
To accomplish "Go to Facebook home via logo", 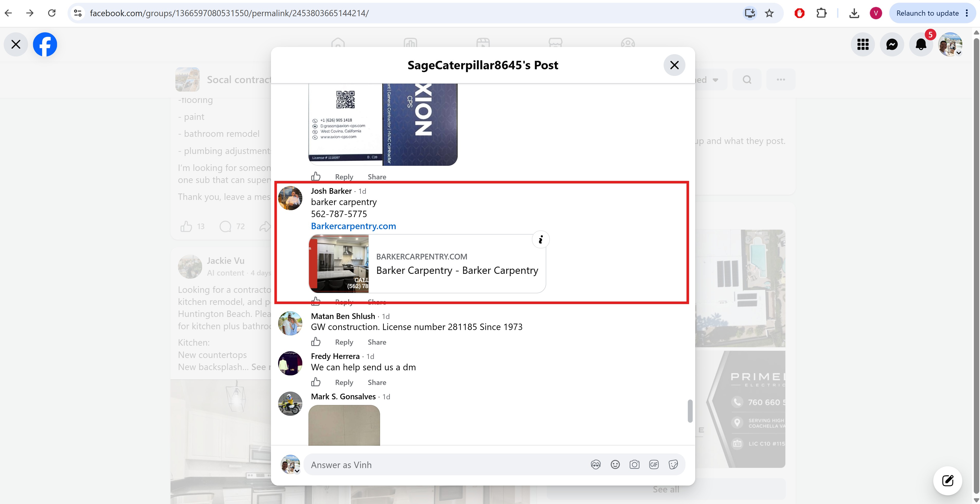I will [x=45, y=44].
